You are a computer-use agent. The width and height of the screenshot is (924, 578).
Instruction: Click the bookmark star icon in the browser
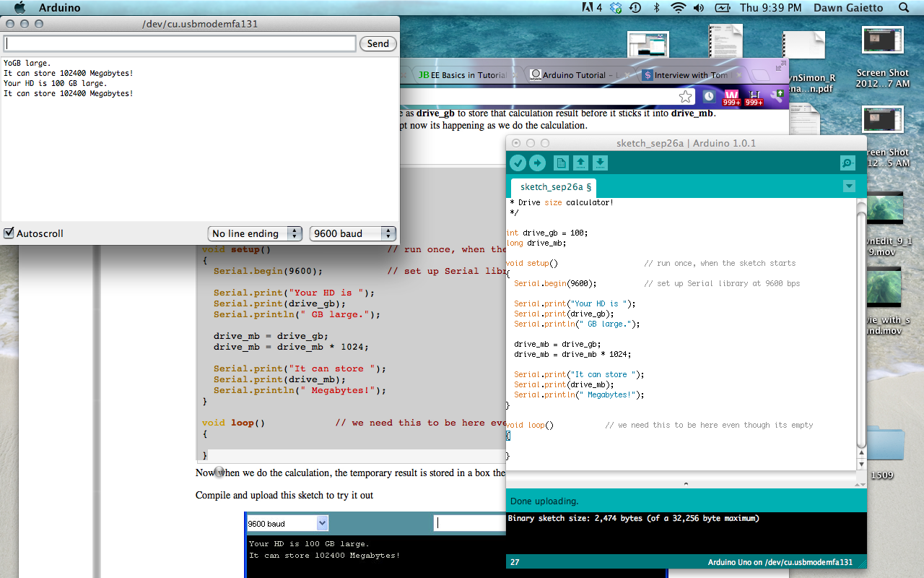[x=686, y=97]
